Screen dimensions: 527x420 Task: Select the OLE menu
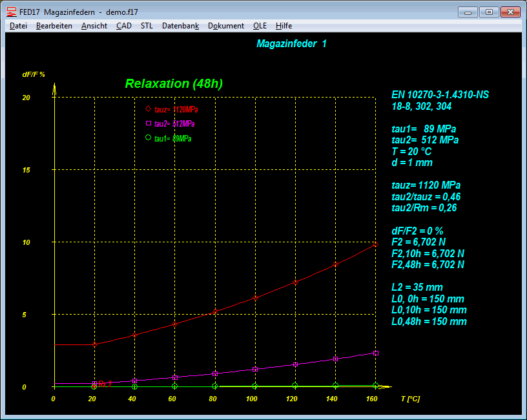click(x=260, y=26)
